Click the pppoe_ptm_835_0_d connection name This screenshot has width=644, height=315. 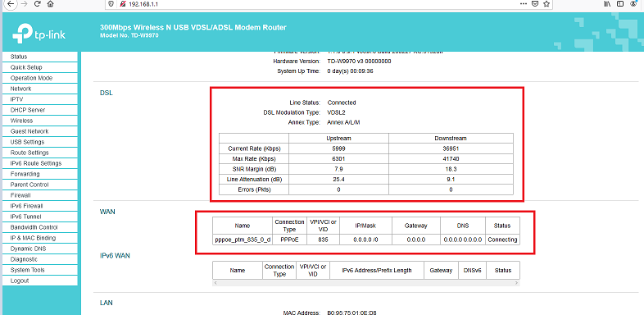click(x=243, y=240)
